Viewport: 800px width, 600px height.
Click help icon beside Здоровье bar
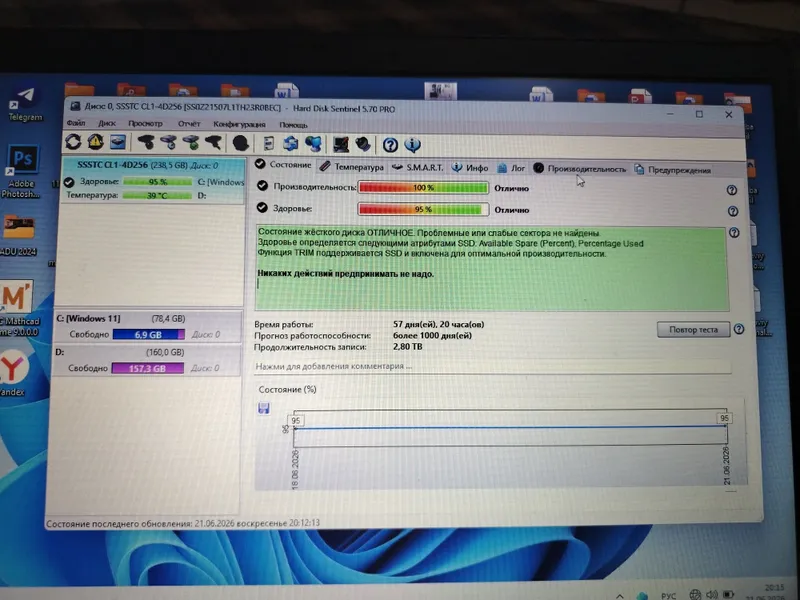(x=733, y=211)
